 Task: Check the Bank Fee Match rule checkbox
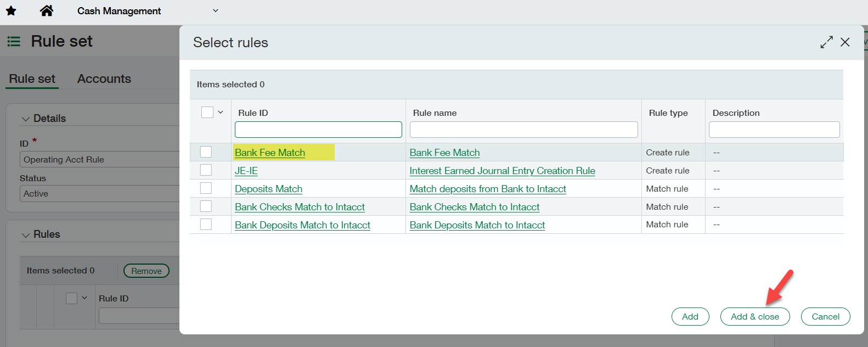(x=206, y=152)
